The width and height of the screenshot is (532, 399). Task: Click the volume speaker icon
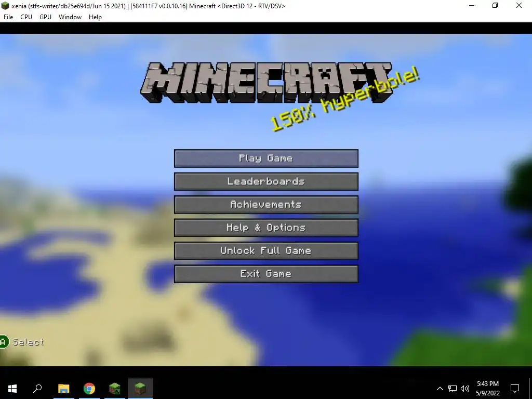point(465,389)
